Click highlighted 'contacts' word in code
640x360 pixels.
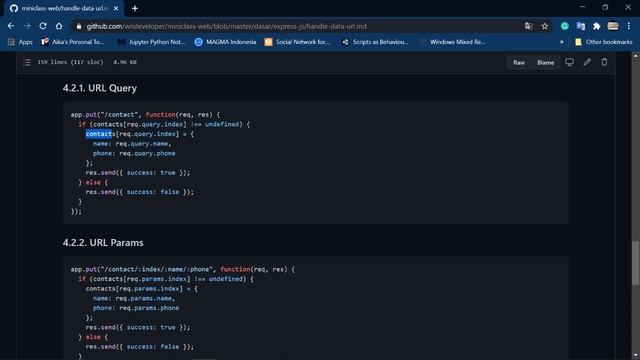pyautogui.click(x=99, y=134)
